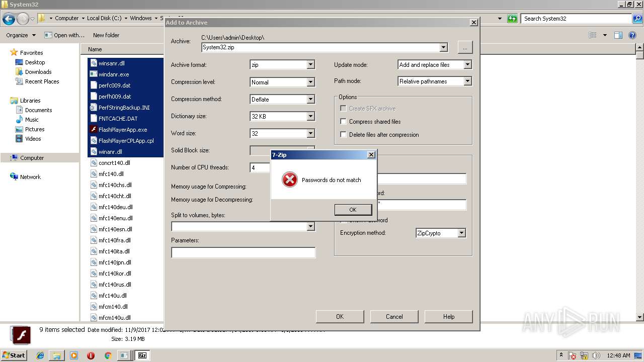Click the red error icon in 7-Zip dialog
The image size is (644, 362).
coord(290,180)
